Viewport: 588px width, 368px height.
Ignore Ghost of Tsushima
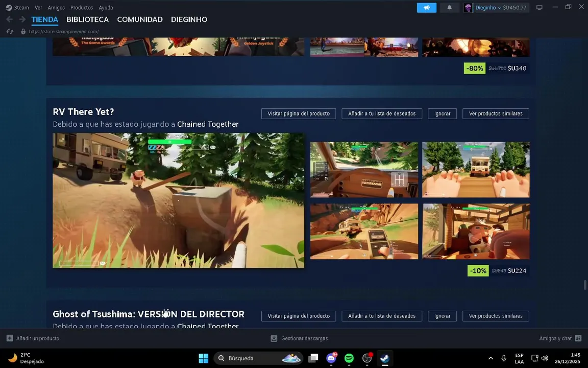coord(442,316)
